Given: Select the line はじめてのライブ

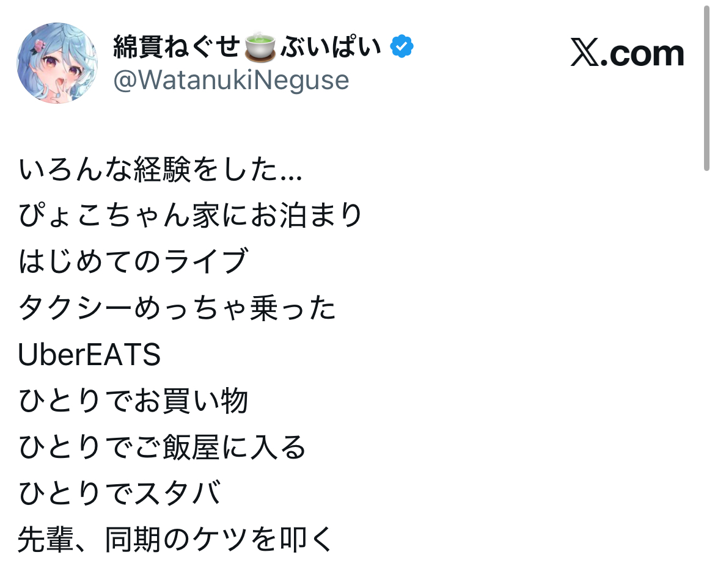Looking at the screenshot, I should [133, 262].
